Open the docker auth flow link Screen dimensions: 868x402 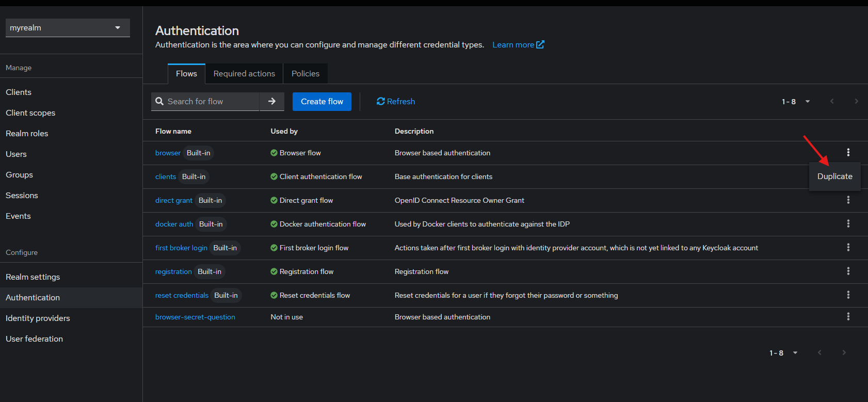coord(174,224)
